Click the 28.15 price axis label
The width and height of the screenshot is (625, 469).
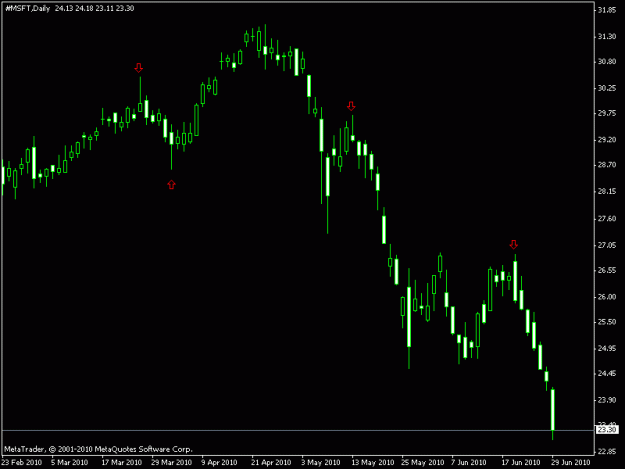pyautogui.click(x=607, y=192)
